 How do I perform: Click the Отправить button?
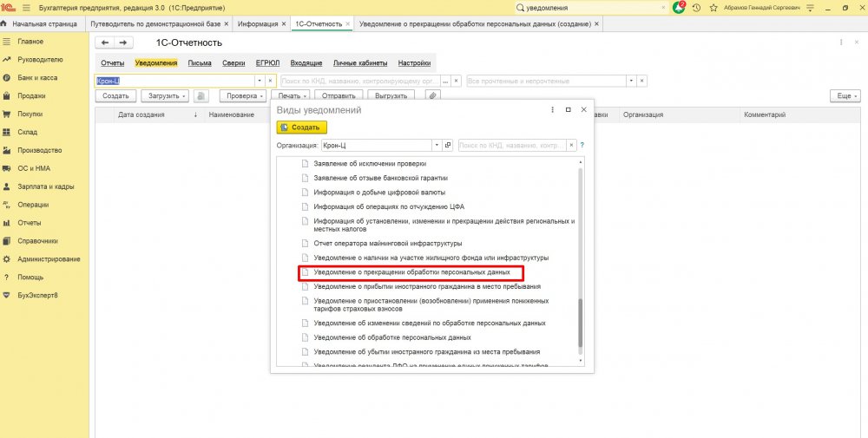pos(338,96)
